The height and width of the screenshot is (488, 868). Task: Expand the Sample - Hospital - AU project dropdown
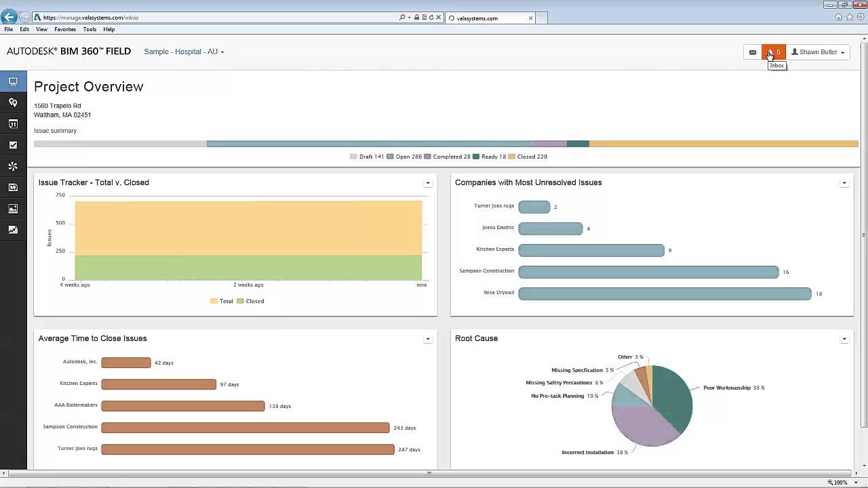click(184, 52)
